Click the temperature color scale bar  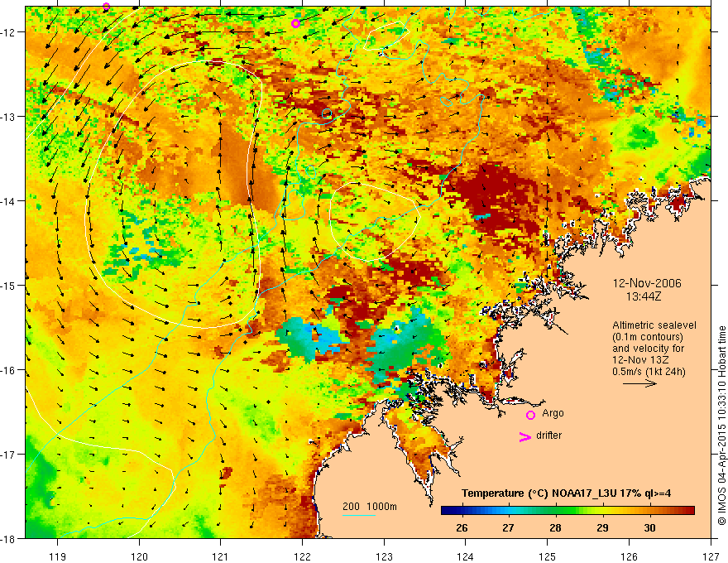click(568, 511)
